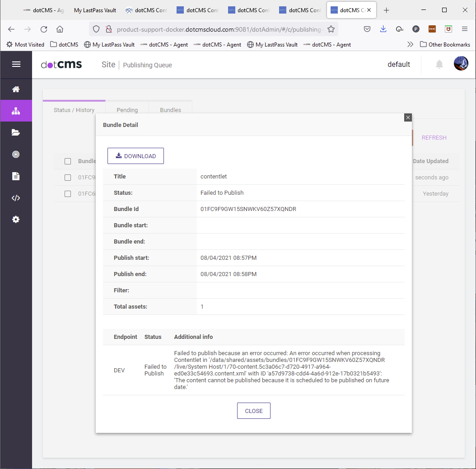The image size is (476, 469).
Task: Open dotCMS notifications bell
Action: pyautogui.click(x=439, y=64)
